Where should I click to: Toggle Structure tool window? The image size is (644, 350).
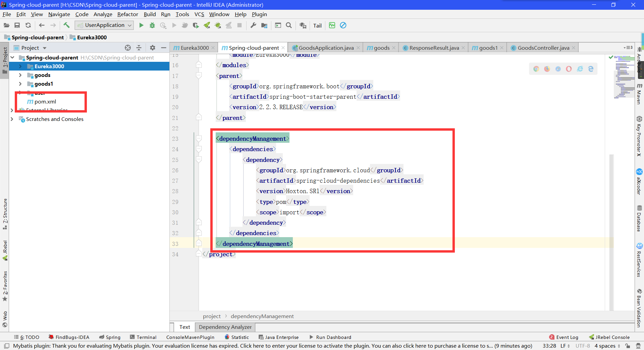pos(5,214)
